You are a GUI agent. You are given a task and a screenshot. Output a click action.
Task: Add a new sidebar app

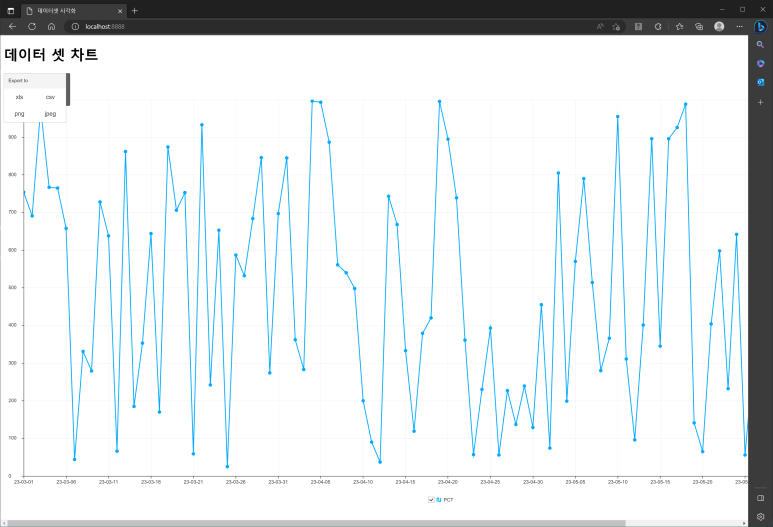coord(761,102)
